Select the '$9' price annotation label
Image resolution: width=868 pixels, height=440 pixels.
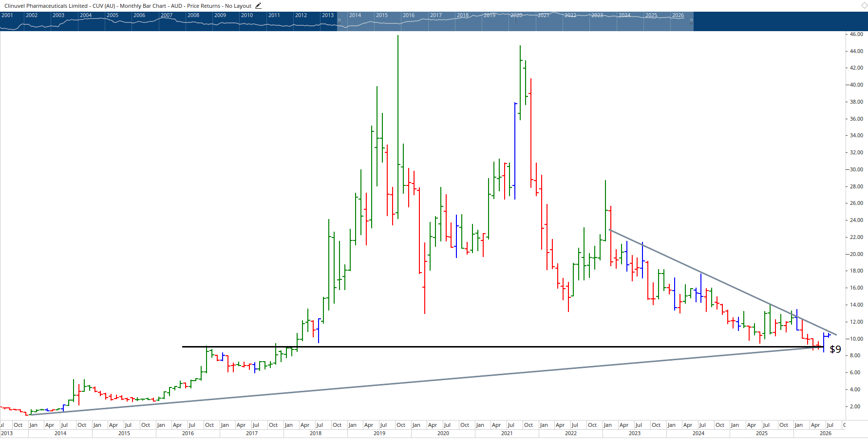835,349
